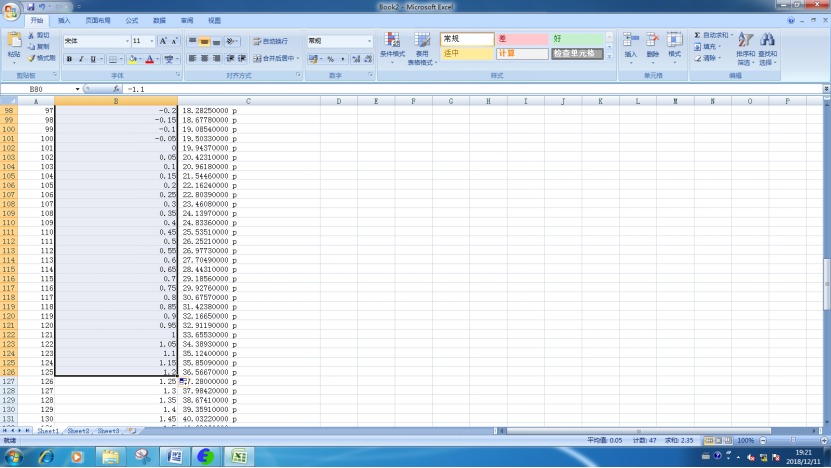
Task: Open Format as Table (套用表格格式)
Action: point(422,48)
